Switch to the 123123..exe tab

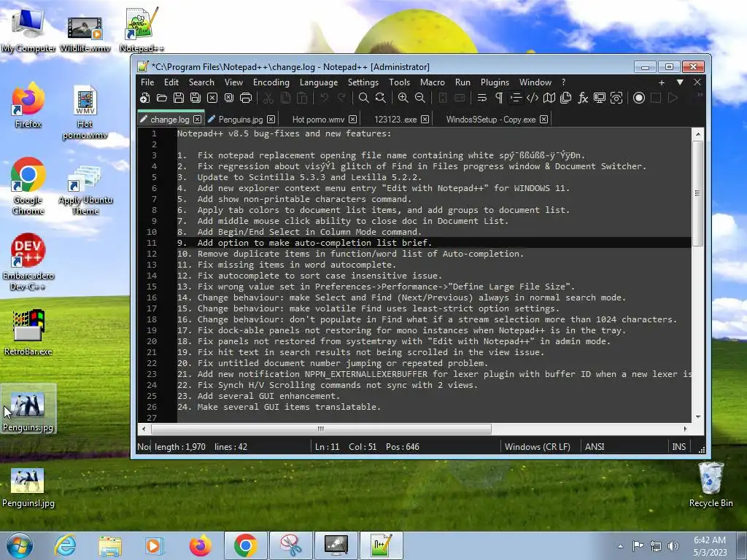pyautogui.click(x=395, y=119)
